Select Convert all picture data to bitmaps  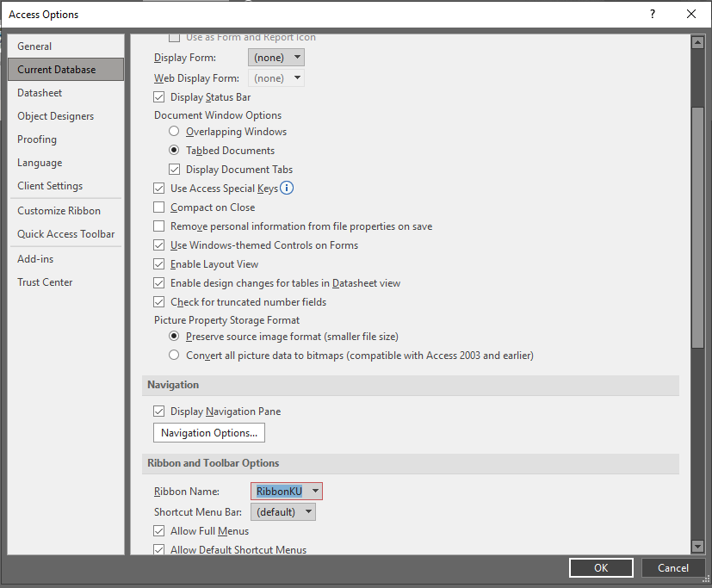pyautogui.click(x=174, y=355)
